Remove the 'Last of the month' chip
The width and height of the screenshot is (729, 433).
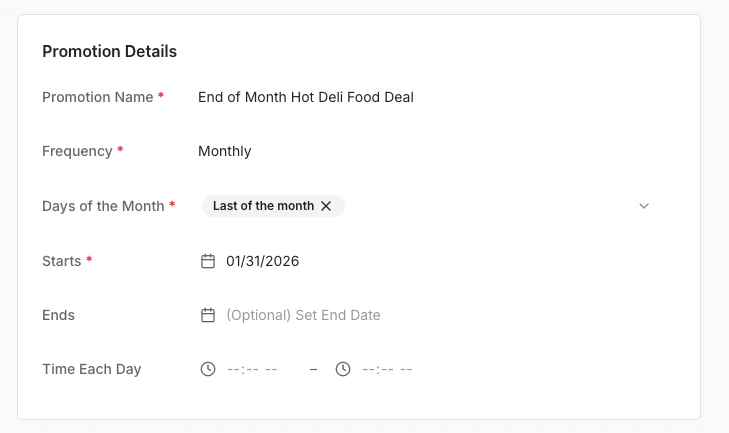(x=326, y=206)
